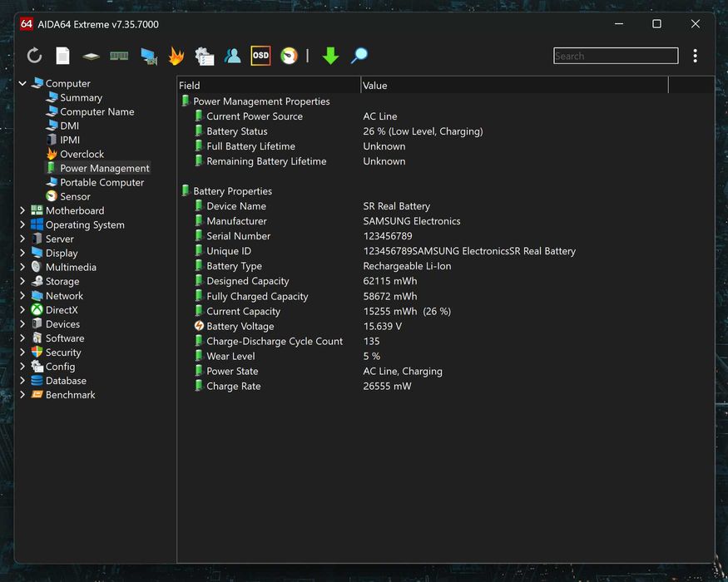728x582 pixels.
Task: Expand the Database tree node arrow
Action: click(22, 380)
